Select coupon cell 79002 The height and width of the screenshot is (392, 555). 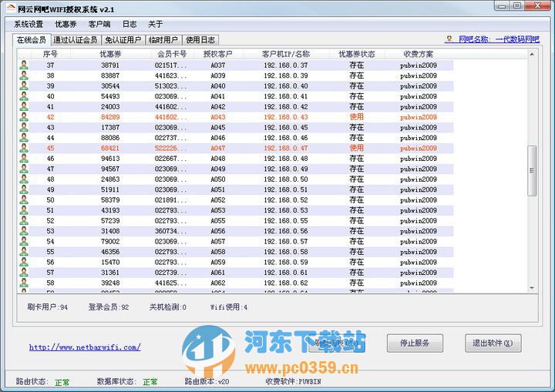coord(110,241)
